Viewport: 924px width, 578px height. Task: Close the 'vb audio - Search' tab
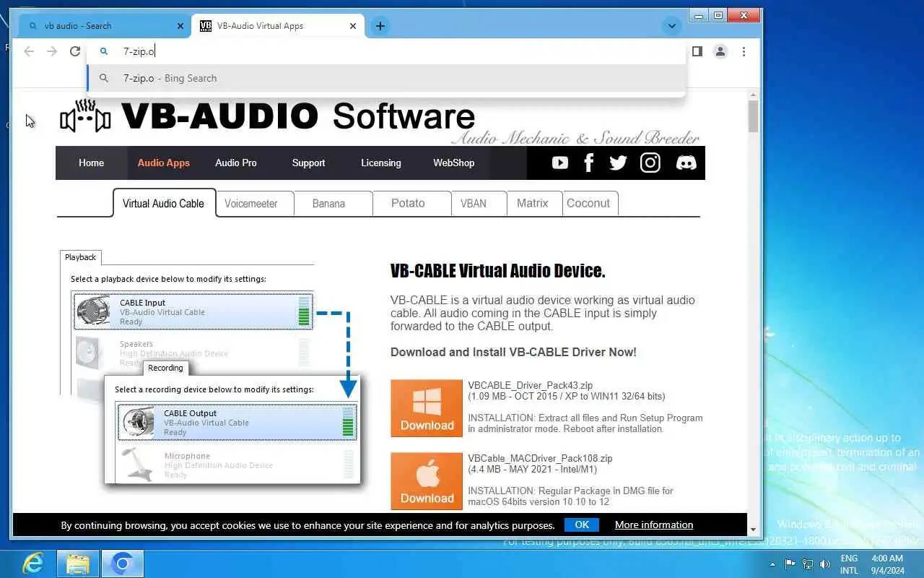pos(180,26)
